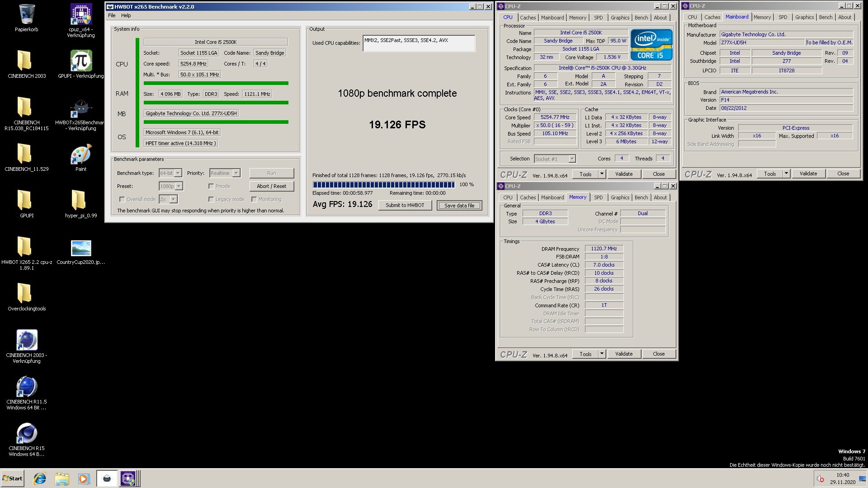Open the CountryCup2020 image file

pyautogui.click(x=81, y=248)
